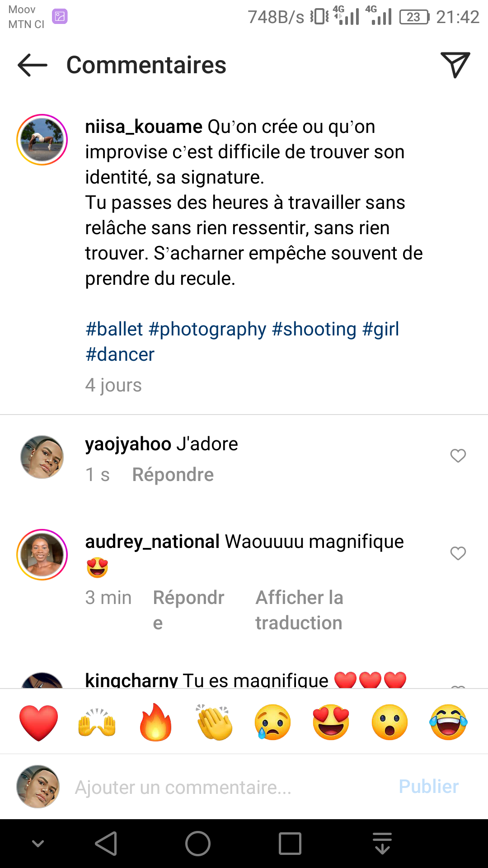Tap the back arrow in the Commentaires header

[33, 65]
